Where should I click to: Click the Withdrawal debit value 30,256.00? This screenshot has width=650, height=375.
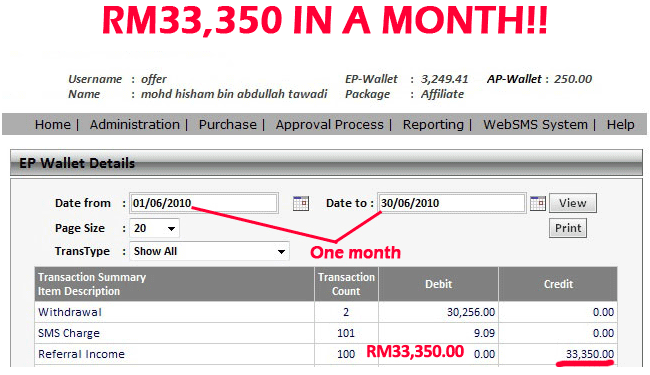pyautogui.click(x=471, y=312)
